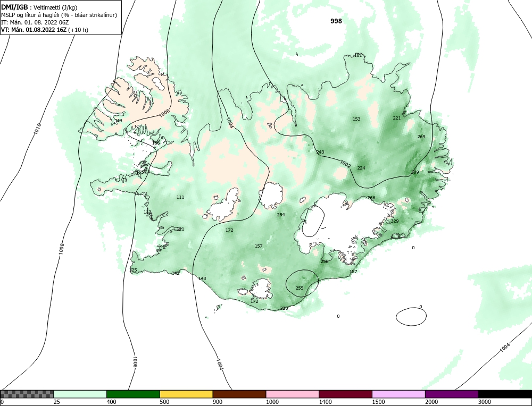Click the '1006' isobar label over Westfjords
This screenshot has width=532, height=406.
[x=164, y=114]
